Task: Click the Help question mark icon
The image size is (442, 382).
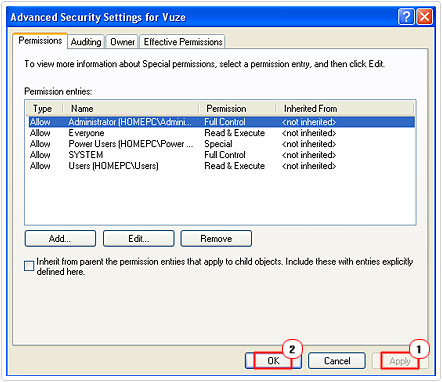Action: click(406, 17)
